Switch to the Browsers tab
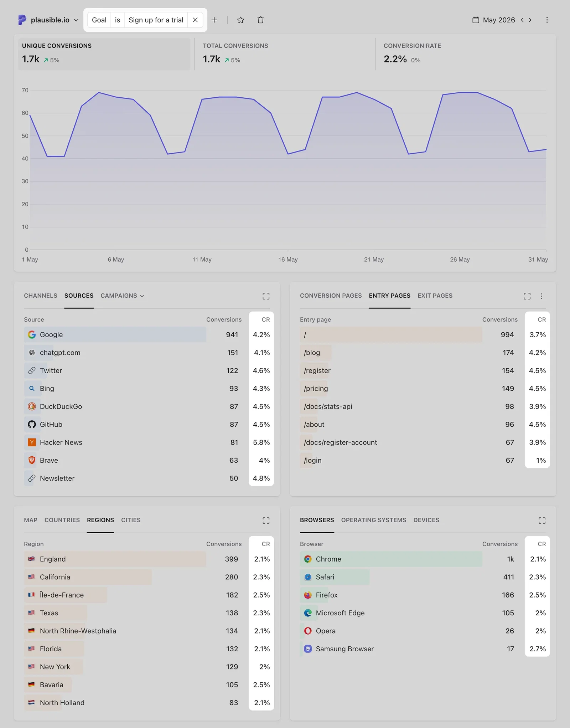570x728 pixels. tap(317, 520)
